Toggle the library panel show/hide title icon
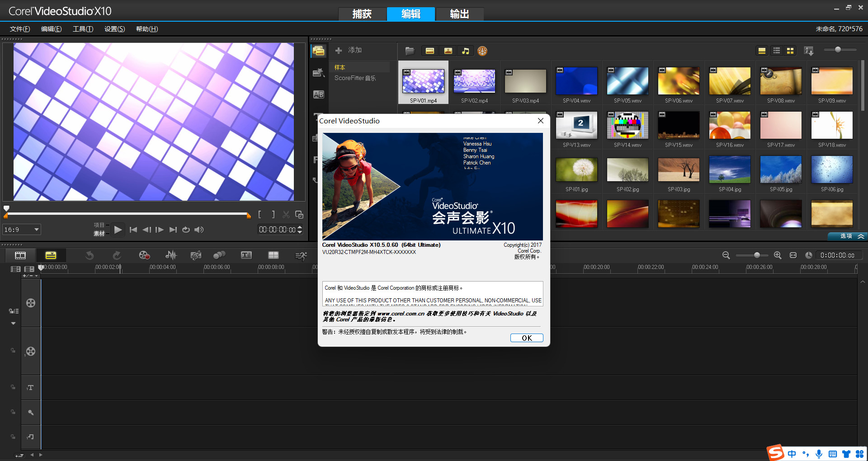This screenshot has height=461, width=868. (762, 51)
